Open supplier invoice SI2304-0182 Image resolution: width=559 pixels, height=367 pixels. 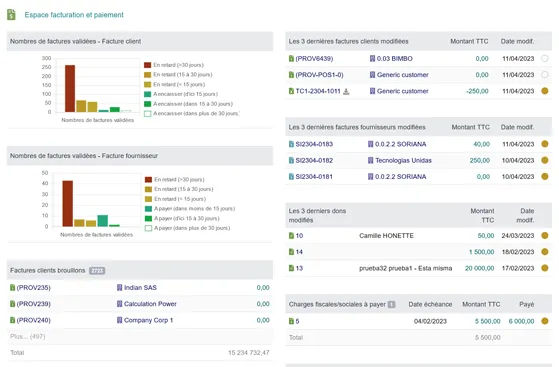tap(314, 160)
